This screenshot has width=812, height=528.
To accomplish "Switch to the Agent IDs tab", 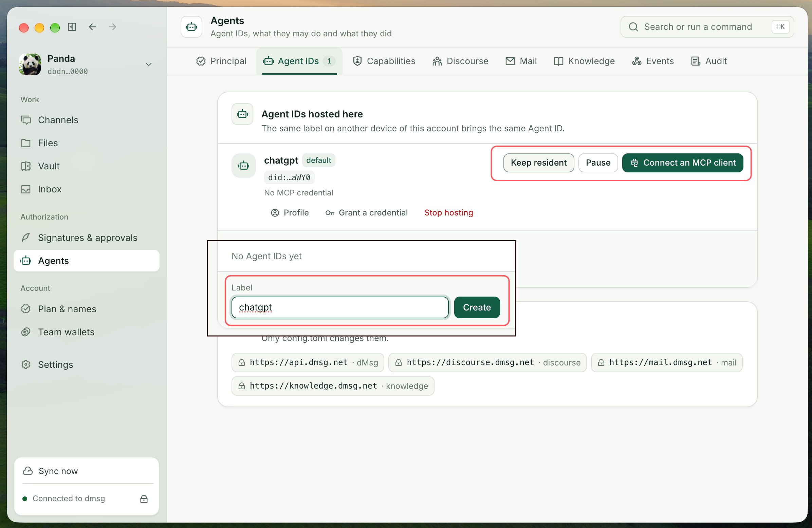I will point(299,61).
